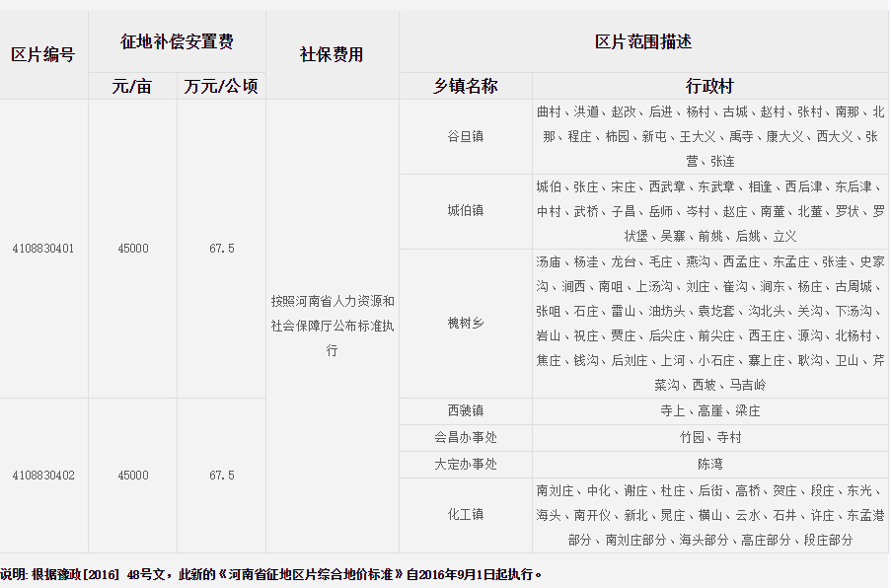Viewport: 891px width, 588px height.
Task: Click village list starting with 曲村、洪道
Action: (x=710, y=136)
